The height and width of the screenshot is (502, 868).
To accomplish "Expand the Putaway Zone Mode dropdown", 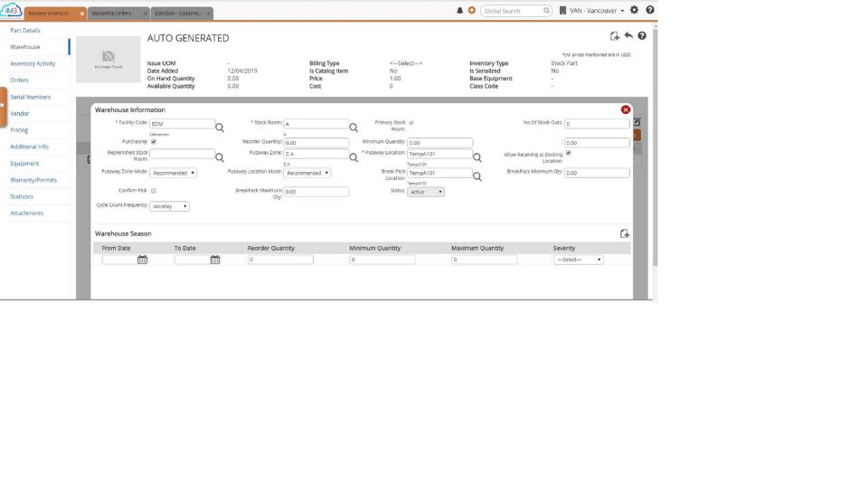I will (x=174, y=173).
